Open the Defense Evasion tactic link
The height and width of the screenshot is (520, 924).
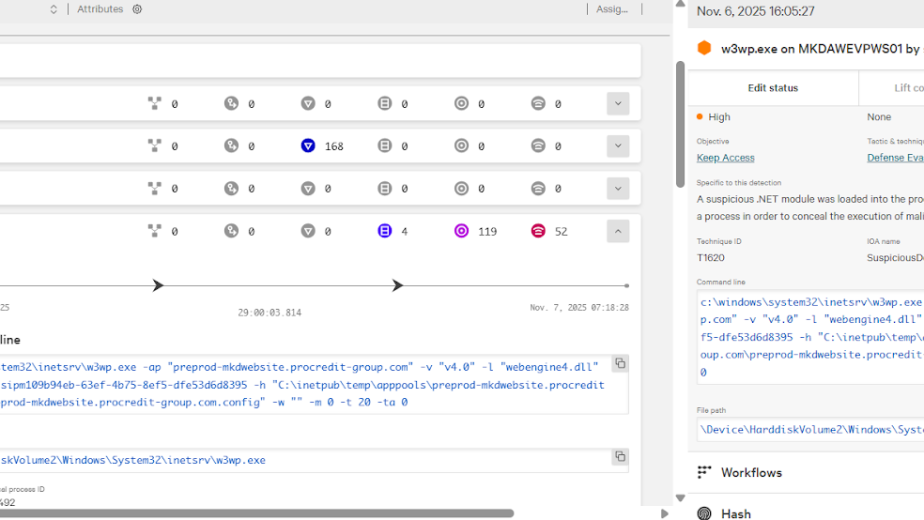coord(894,158)
